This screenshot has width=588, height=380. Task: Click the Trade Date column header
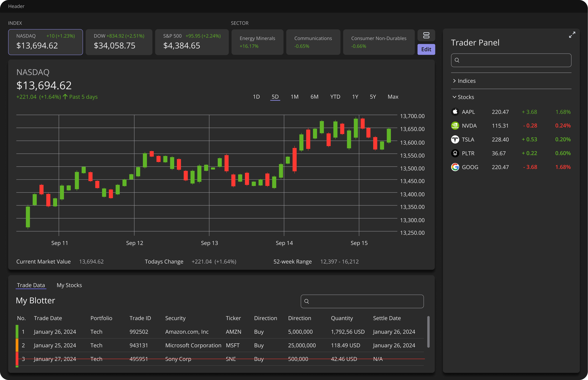click(x=48, y=318)
